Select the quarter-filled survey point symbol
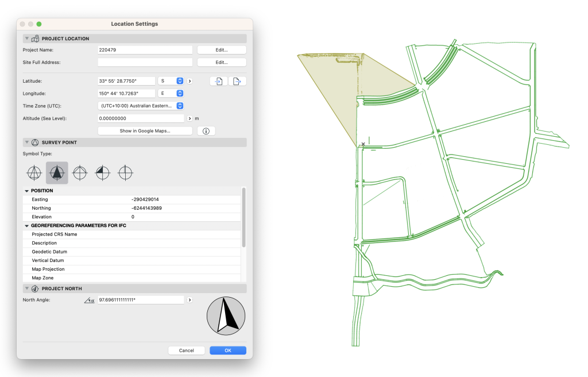Viewport: 588px width, 377px height. [x=102, y=172]
